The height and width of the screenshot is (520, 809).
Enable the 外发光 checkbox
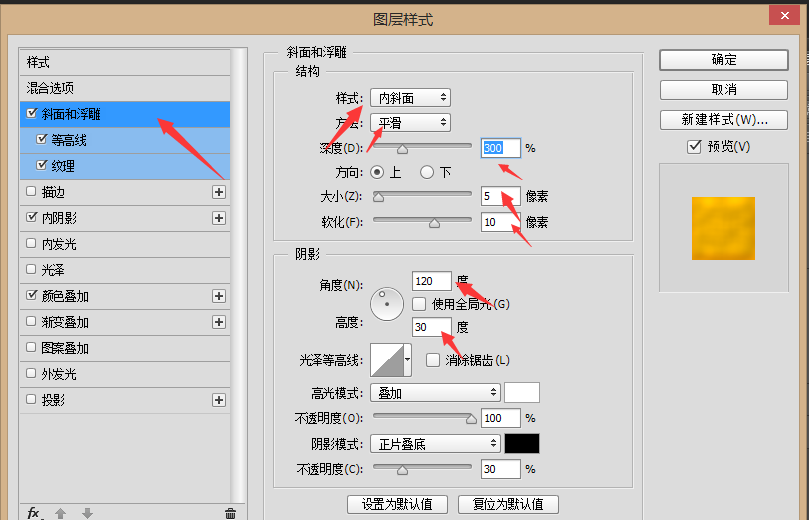tap(31, 373)
